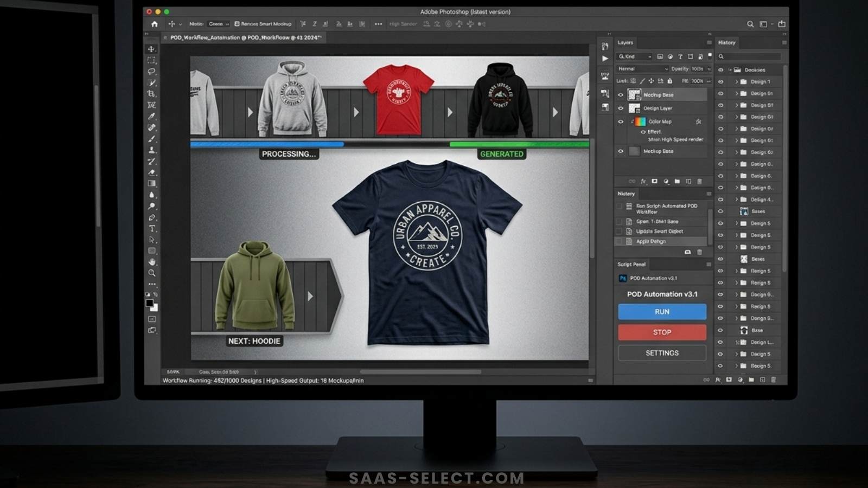The height and width of the screenshot is (488, 868).
Task: Toggle the Smart Mockup checkbox in options bar
Action: click(237, 24)
